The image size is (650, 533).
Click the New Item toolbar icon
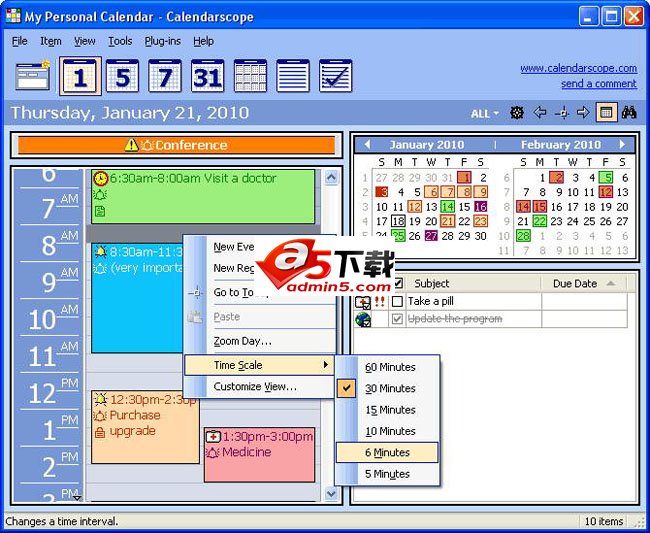click(33, 76)
